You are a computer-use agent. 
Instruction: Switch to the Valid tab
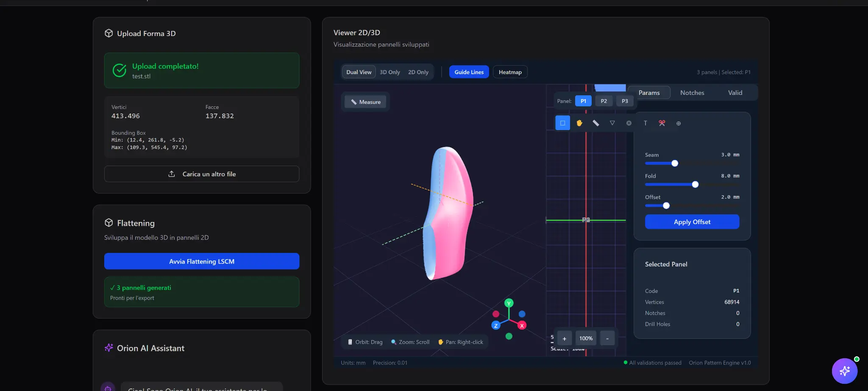(735, 93)
